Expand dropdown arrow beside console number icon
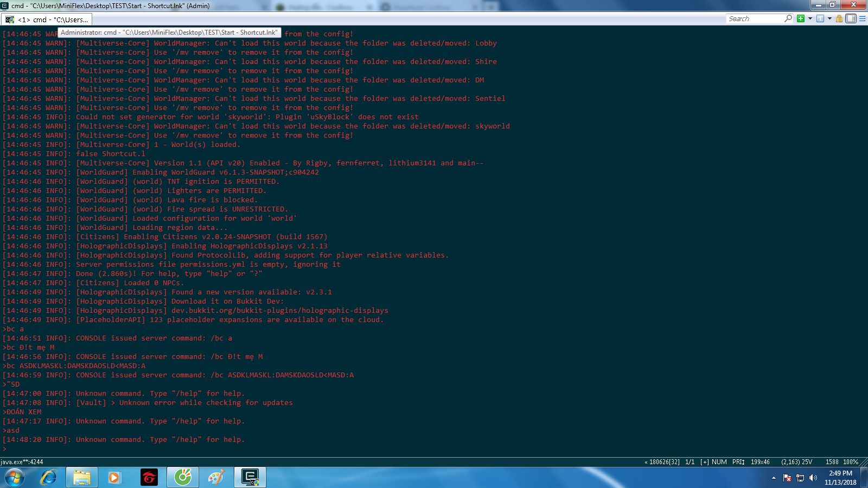 [829, 18]
